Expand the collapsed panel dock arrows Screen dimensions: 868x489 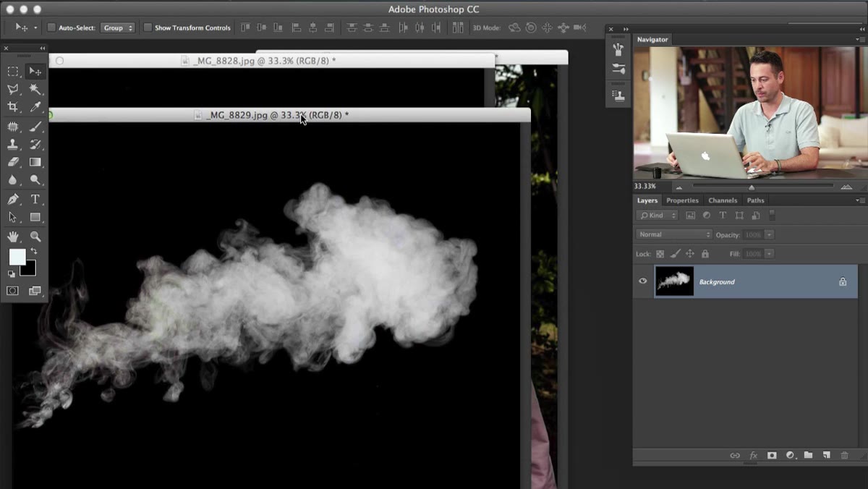pos(626,30)
